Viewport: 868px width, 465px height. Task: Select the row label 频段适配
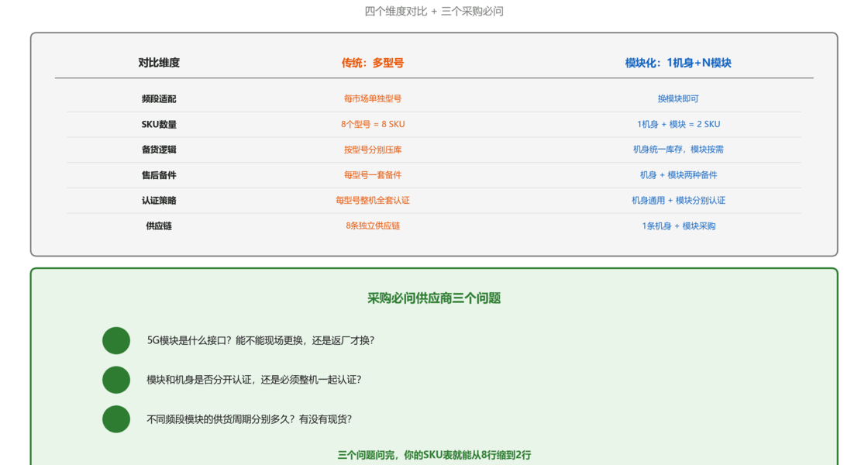[159, 99]
